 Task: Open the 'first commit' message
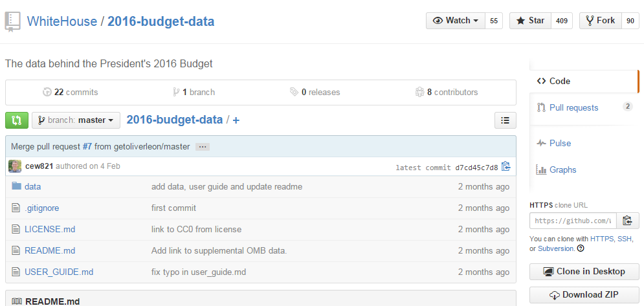click(173, 208)
